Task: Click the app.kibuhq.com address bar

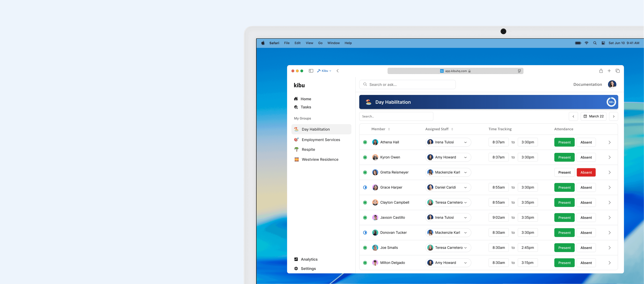Action: [x=455, y=71]
